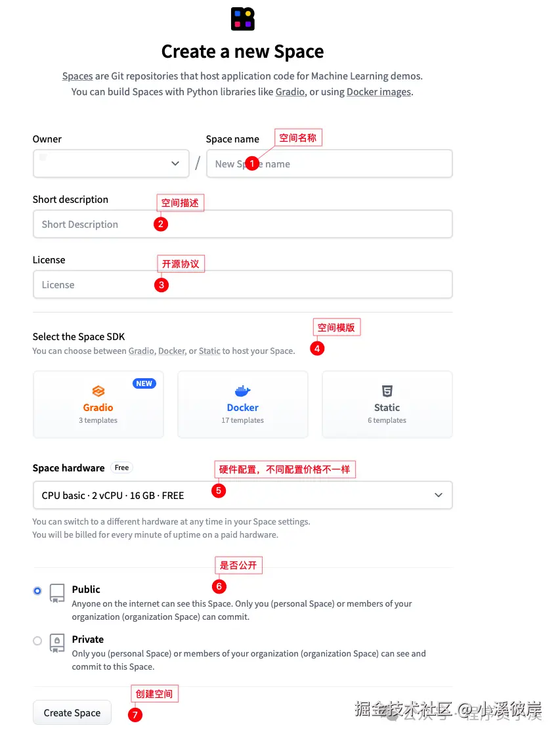Click the Free badge beside Space hardware
The width and height of the screenshot is (560, 736).
click(121, 467)
